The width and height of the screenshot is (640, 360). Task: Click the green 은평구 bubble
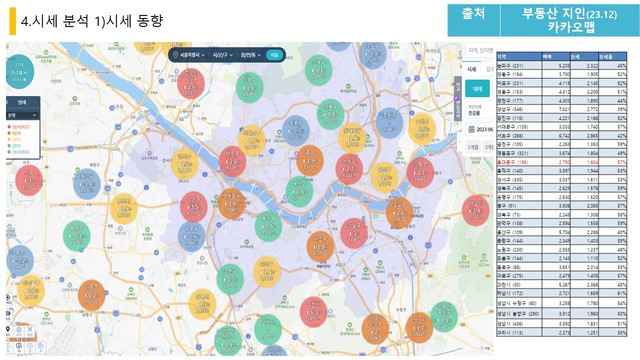(249, 87)
